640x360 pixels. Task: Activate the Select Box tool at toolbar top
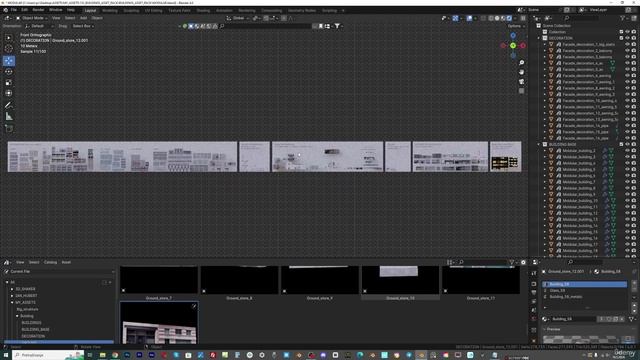click(9, 38)
